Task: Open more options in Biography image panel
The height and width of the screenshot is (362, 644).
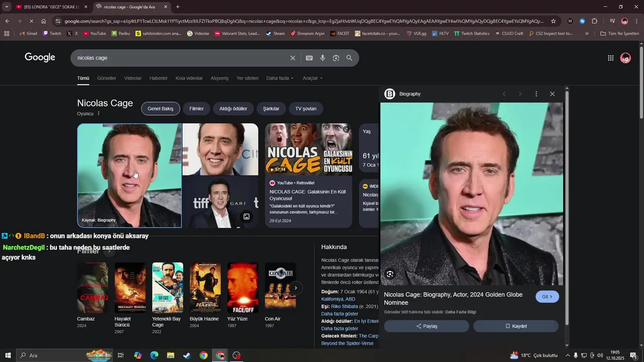Action: click(x=536, y=94)
